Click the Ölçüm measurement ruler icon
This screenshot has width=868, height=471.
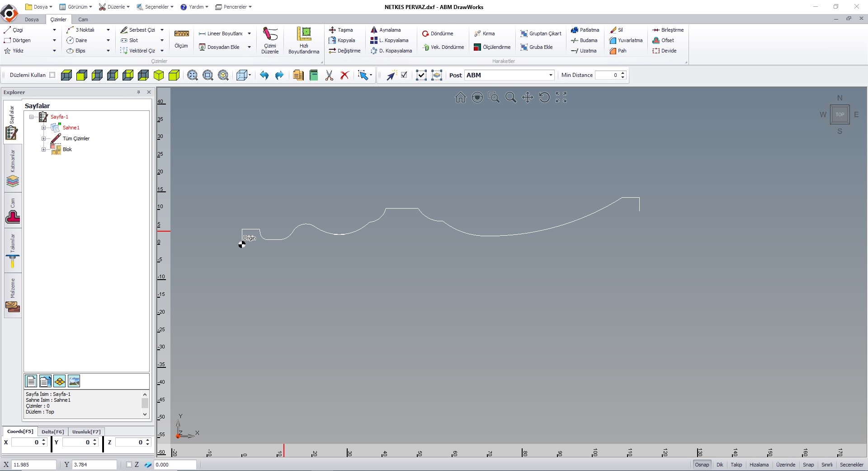[181, 34]
